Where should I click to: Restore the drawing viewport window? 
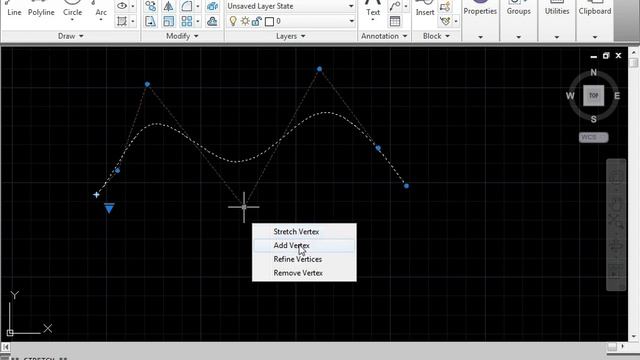(x=606, y=56)
